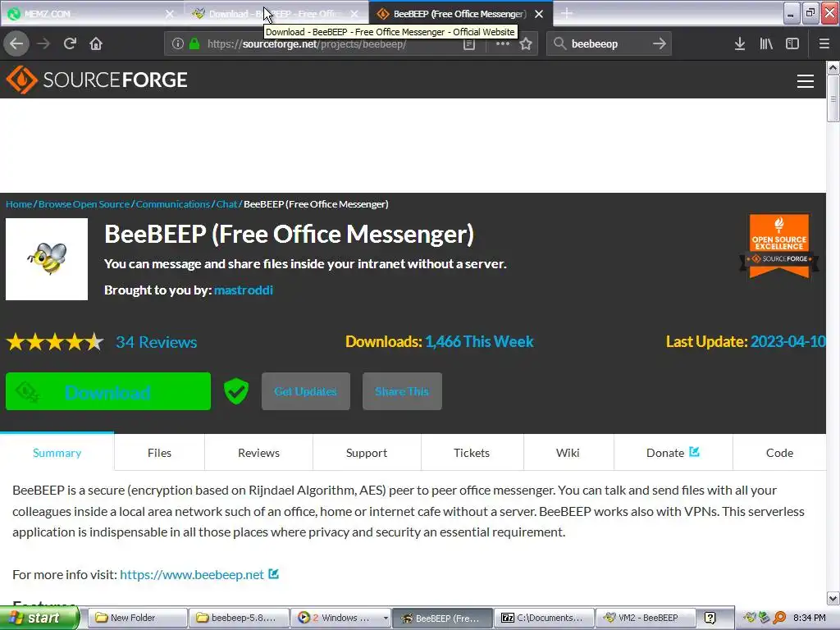The height and width of the screenshot is (630, 840).
Task: Click the Home breadcrumb link
Action: (19, 204)
